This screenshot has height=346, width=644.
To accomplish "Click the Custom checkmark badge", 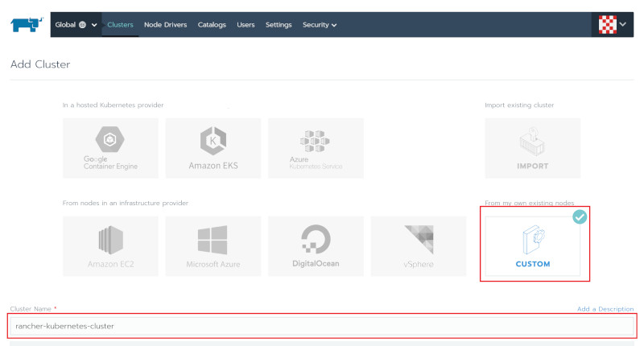I will pyautogui.click(x=580, y=216).
